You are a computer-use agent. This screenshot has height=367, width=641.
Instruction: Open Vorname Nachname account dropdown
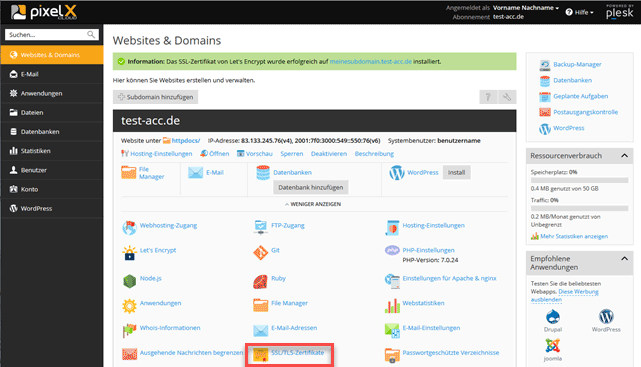(x=525, y=8)
